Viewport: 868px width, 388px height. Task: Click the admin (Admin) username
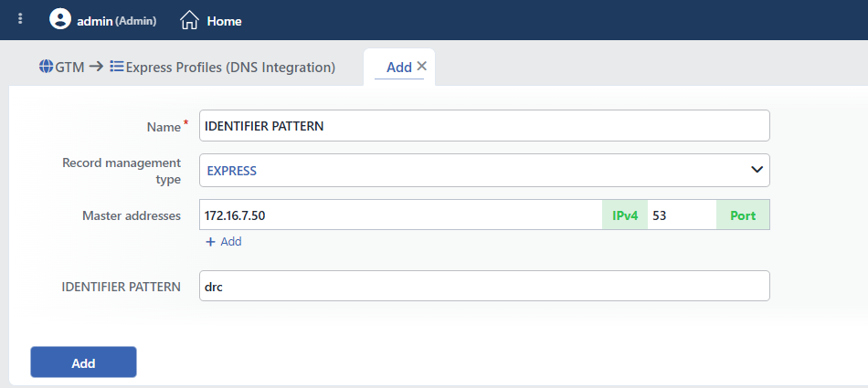pyautogui.click(x=117, y=21)
